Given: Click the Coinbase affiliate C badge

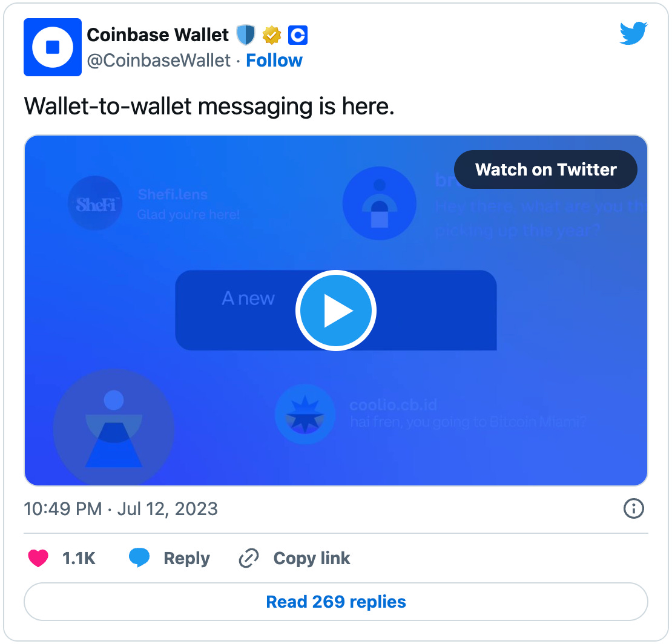Looking at the screenshot, I should coord(298,35).
